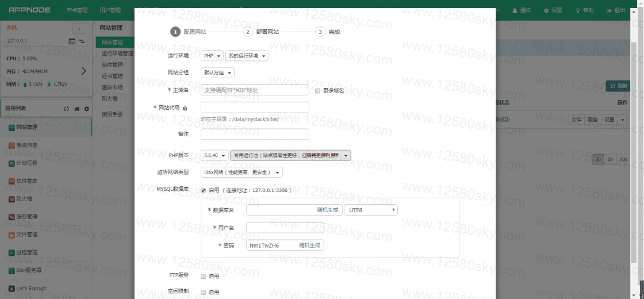Focus the 主域名 input field
This screenshot has width=644, height=299.
(255, 90)
